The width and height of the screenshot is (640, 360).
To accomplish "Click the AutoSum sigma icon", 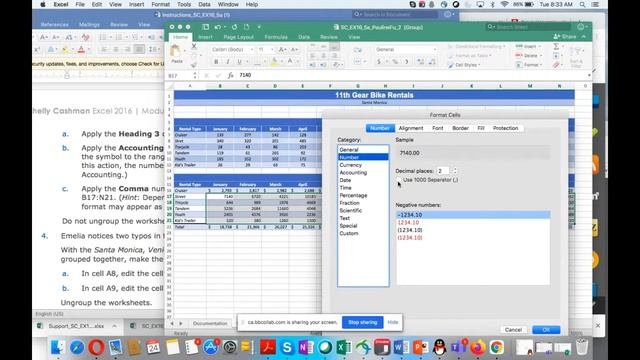I will click(556, 47).
